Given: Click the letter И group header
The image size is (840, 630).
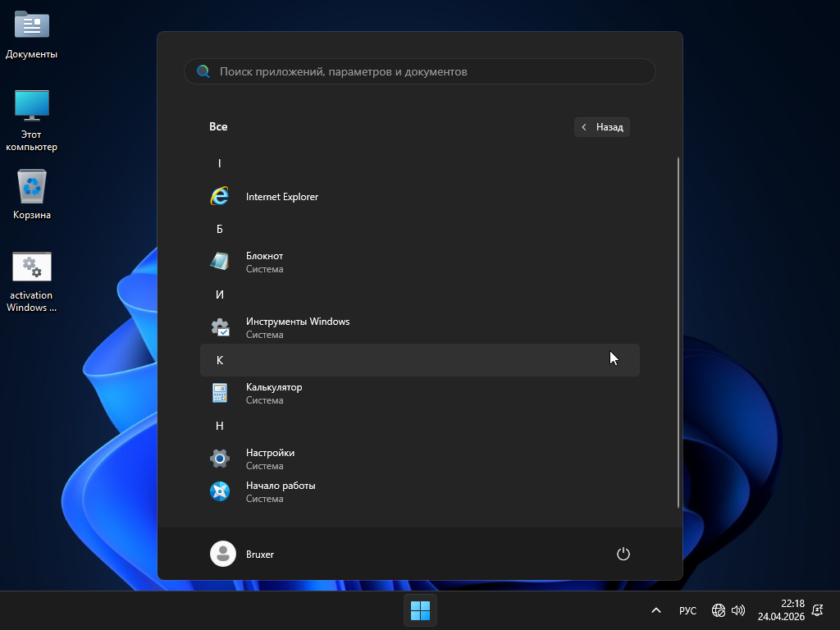Looking at the screenshot, I should 220,294.
